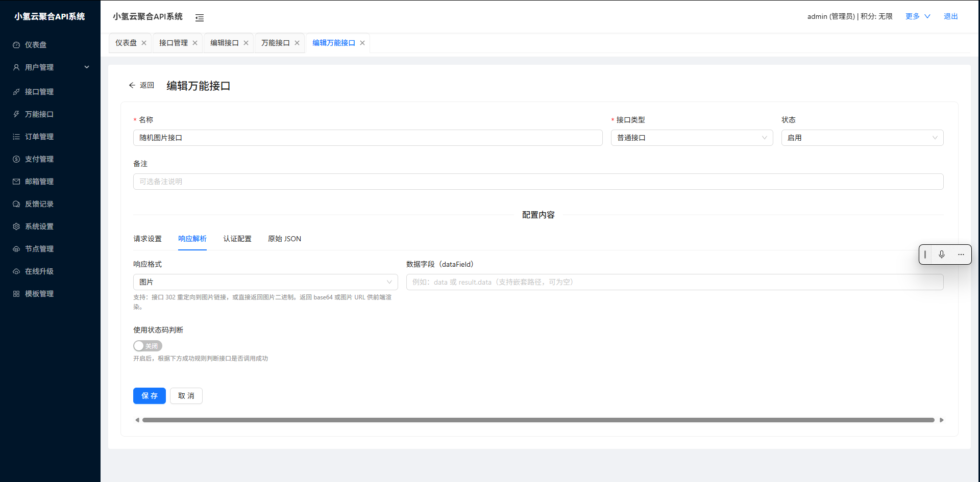This screenshot has height=482, width=980.
Task: Open the 邮箱管理 mail icon
Action: (16, 182)
